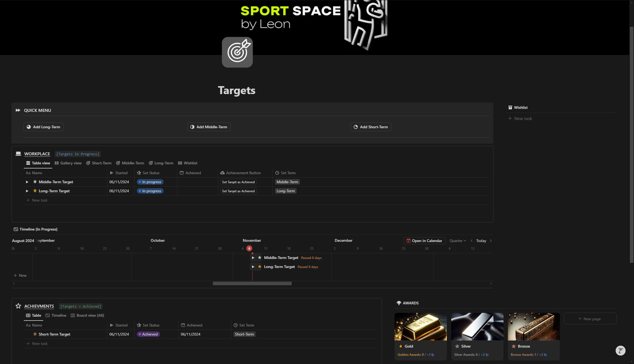Click the Gold award refresh icon
Viewport: 634px width, 364px height.
(433, 355)
